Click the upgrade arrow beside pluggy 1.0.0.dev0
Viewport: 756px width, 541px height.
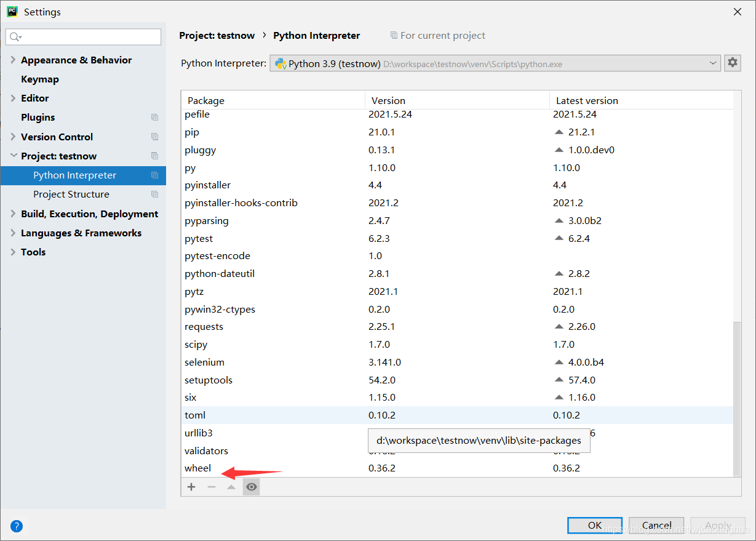[x=559, y=150]
